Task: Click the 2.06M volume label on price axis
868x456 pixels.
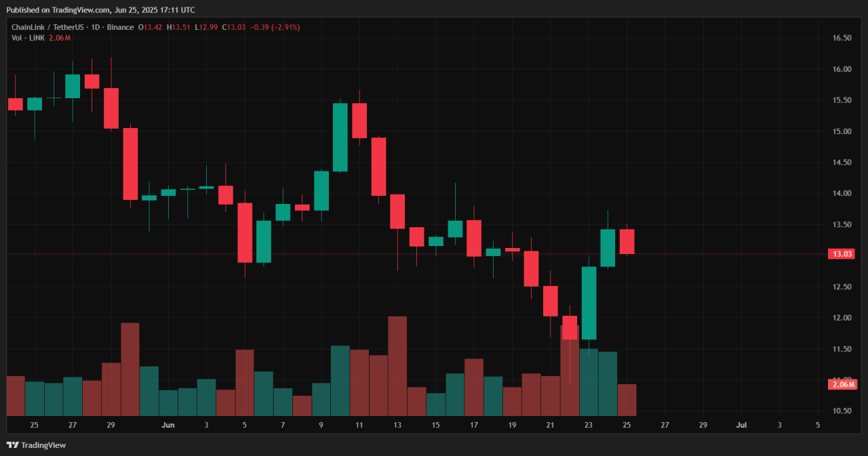Action: [842, 385]
